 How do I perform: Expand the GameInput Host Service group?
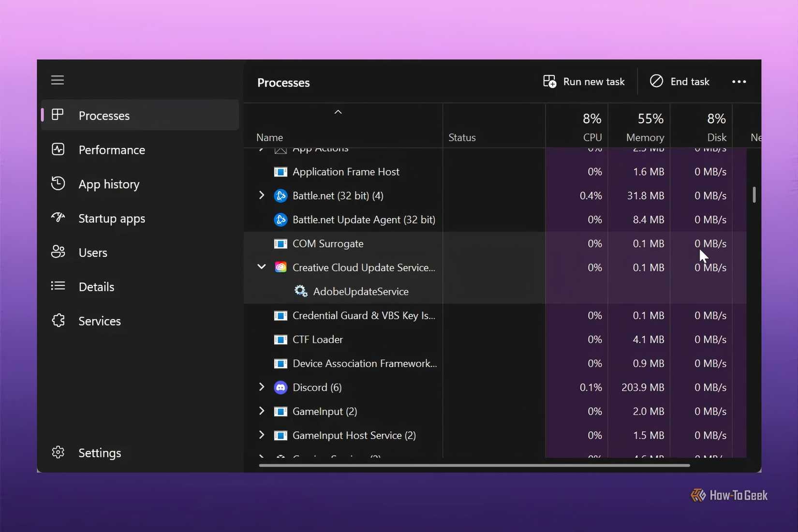tap(262, 434)
